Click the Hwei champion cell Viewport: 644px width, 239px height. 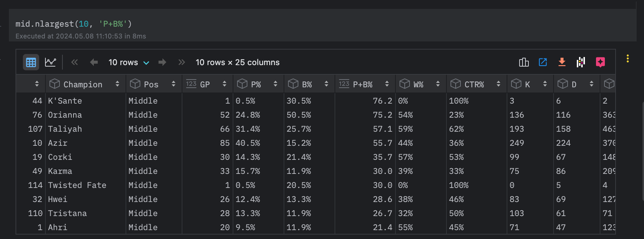(x=86, y=199)
